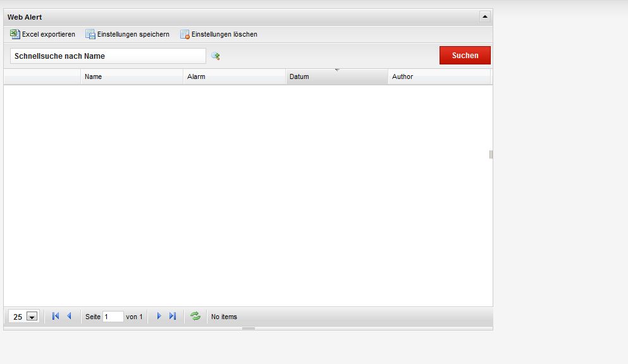The image size is (628, 364).
Task: Click the Einstellungen speichern toolbar button
Action: (127, 34)
